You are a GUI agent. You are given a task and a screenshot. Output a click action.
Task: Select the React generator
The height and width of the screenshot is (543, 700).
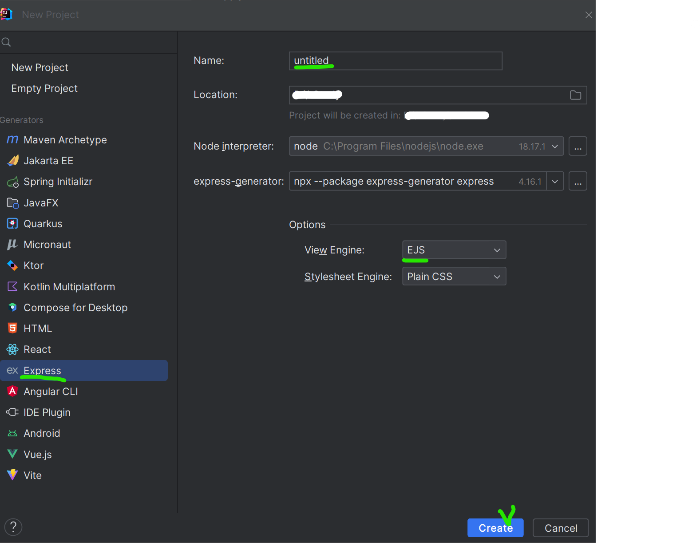(x=37, y=350)
